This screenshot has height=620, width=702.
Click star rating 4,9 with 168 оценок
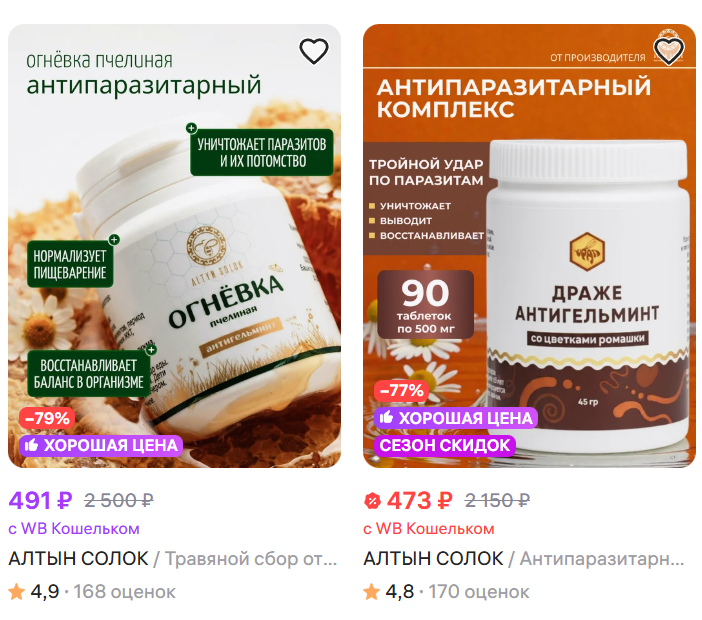[92, 592]
